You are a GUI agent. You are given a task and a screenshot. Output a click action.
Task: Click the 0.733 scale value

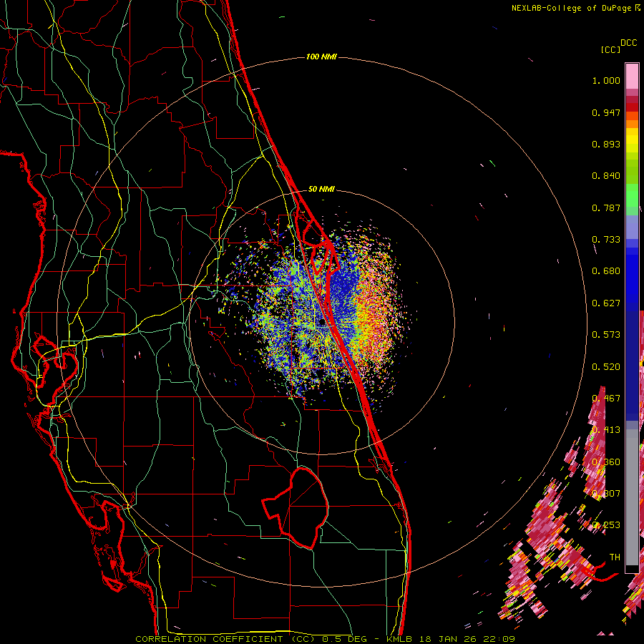606,240
